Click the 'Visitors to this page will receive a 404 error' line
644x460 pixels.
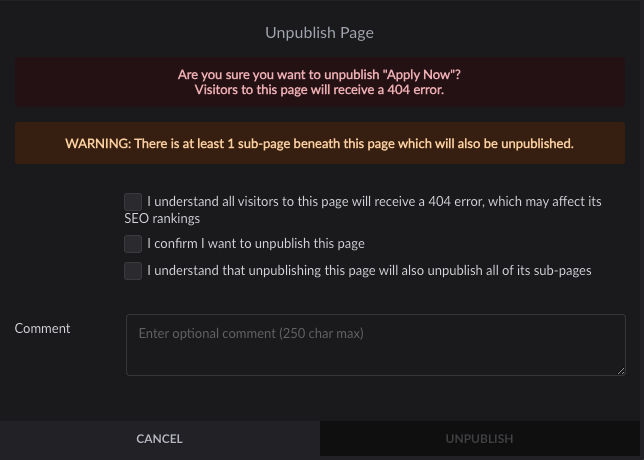click(x=319, y=90)
